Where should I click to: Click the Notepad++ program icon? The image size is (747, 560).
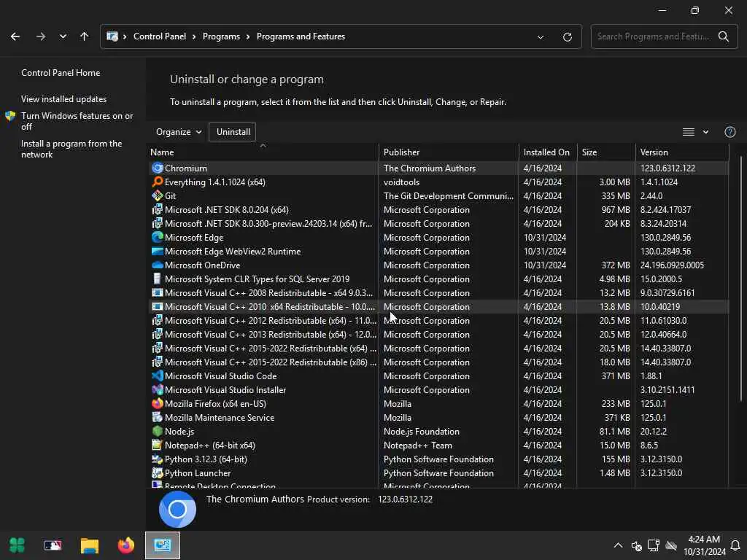(x=158, y=445)
